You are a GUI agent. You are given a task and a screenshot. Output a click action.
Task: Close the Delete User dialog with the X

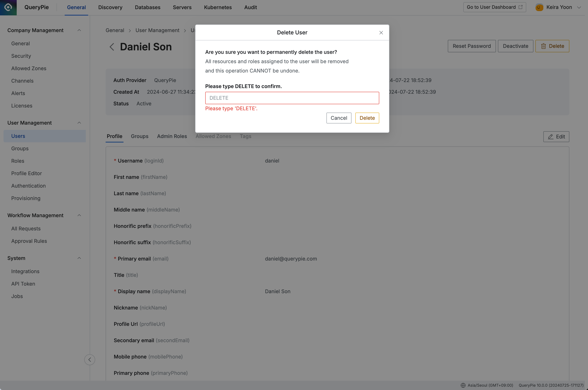(x=381, y=32)
